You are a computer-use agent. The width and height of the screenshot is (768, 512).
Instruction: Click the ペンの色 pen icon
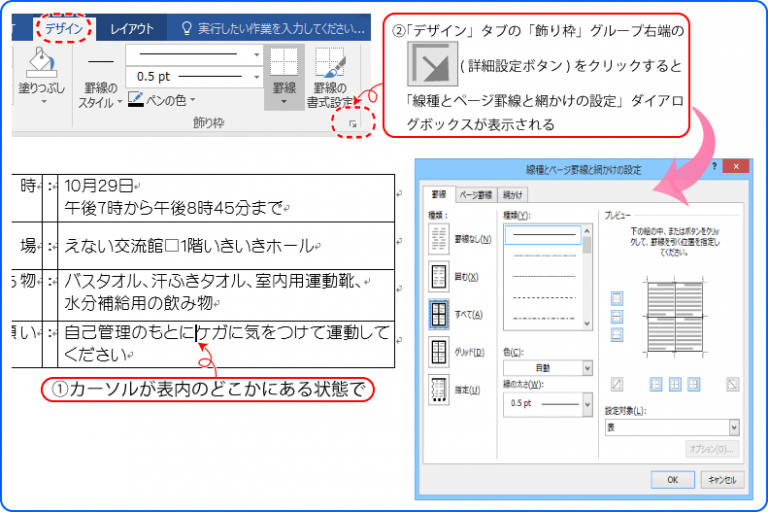point(135,99)
